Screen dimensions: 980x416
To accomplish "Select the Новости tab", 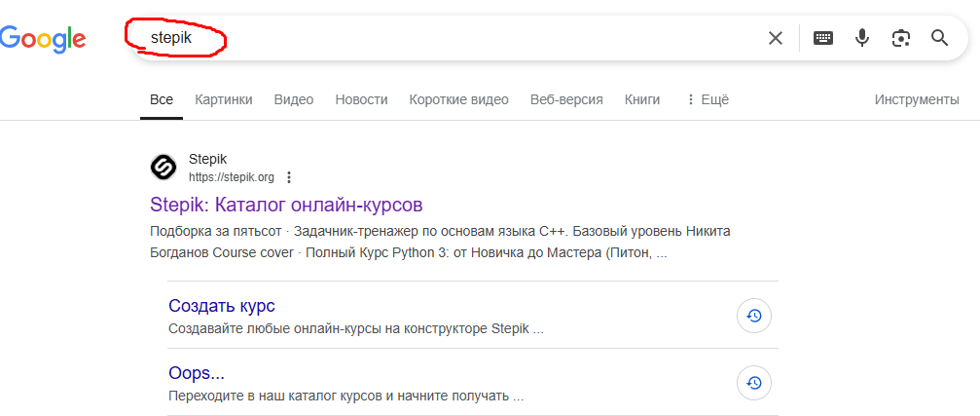I will coord(361,99).
